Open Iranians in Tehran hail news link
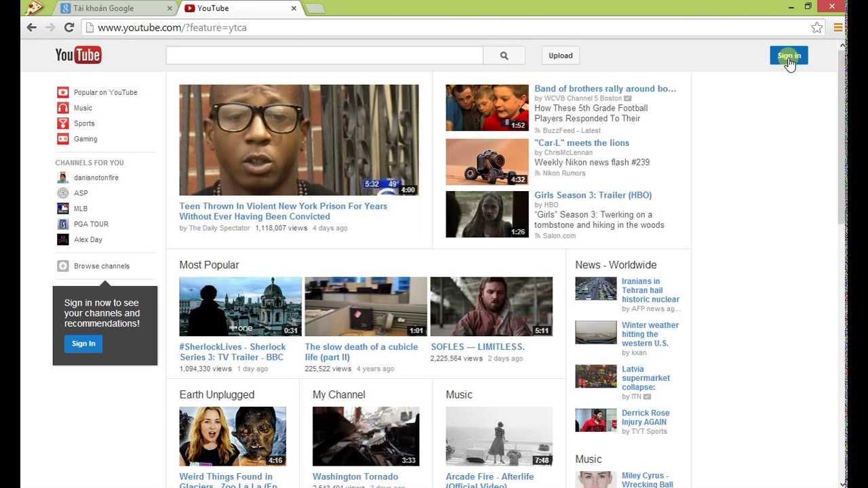 [x=650, y=290]
